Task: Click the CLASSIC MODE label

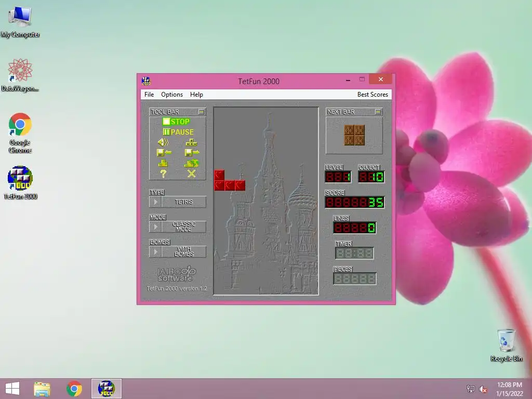Action: pyautogui.click(x=184, y=227)
